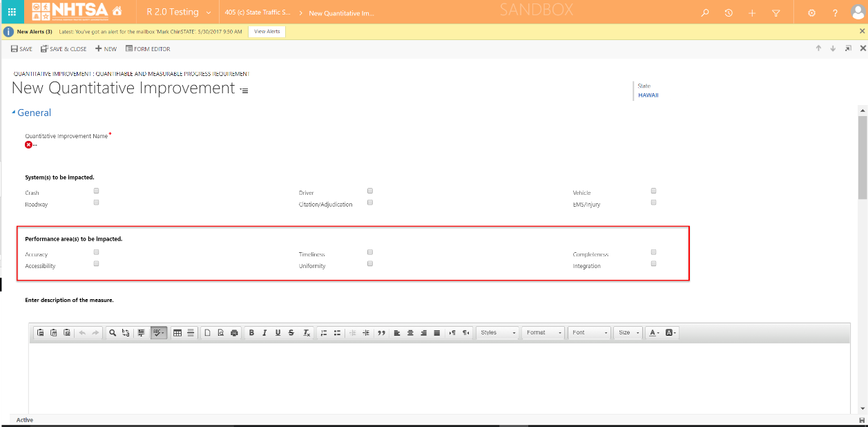Open the Styles dropdown in editor
The image size is (868, 427).
[x=497, y=333]
